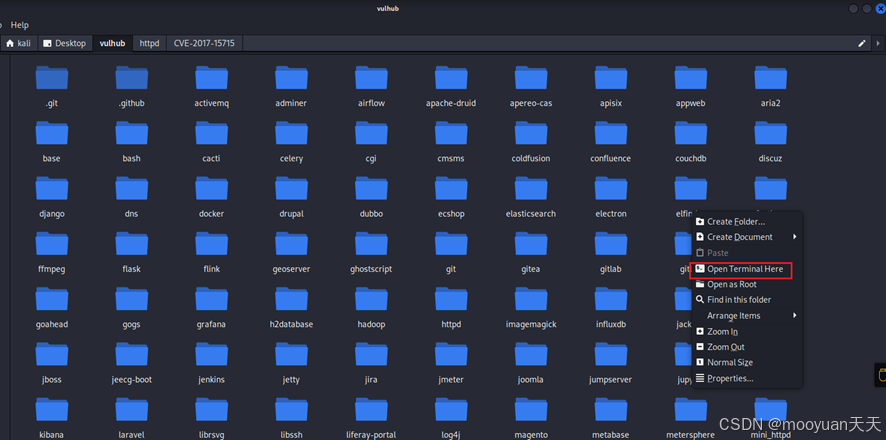Choose Zoom Out from context menu
This screenshot has height=440, width=886.
pos(746,347)
